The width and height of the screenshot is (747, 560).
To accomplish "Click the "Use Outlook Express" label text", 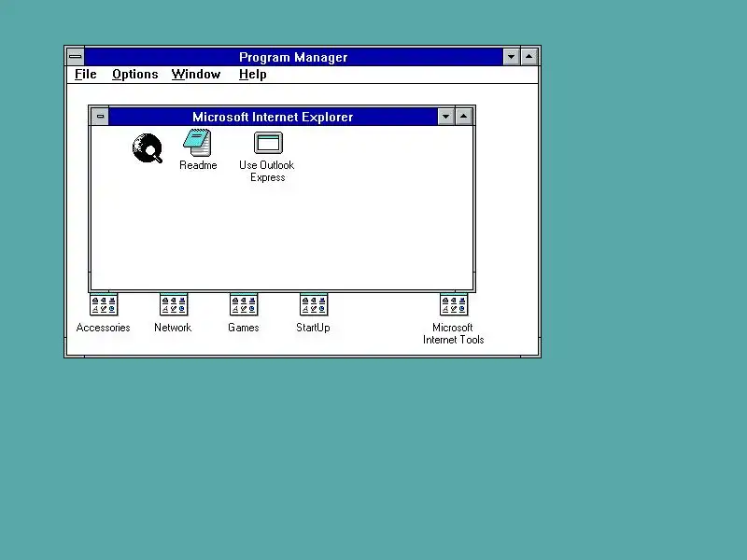I will click(x=267, y=171).
